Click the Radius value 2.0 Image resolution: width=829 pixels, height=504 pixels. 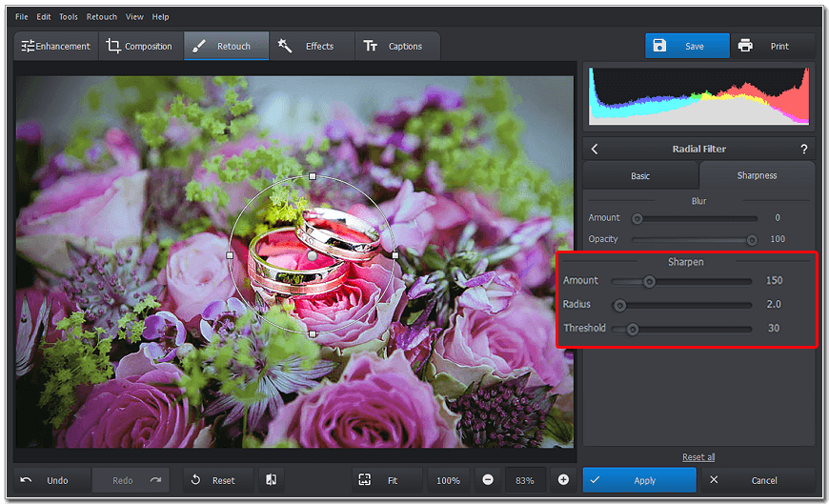[774, 304]
